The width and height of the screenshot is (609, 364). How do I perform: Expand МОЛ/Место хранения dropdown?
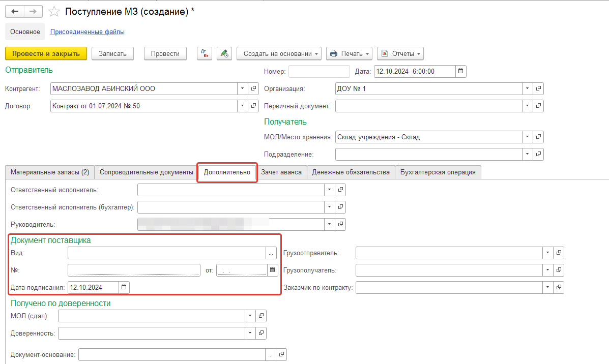tap(527, 137)
